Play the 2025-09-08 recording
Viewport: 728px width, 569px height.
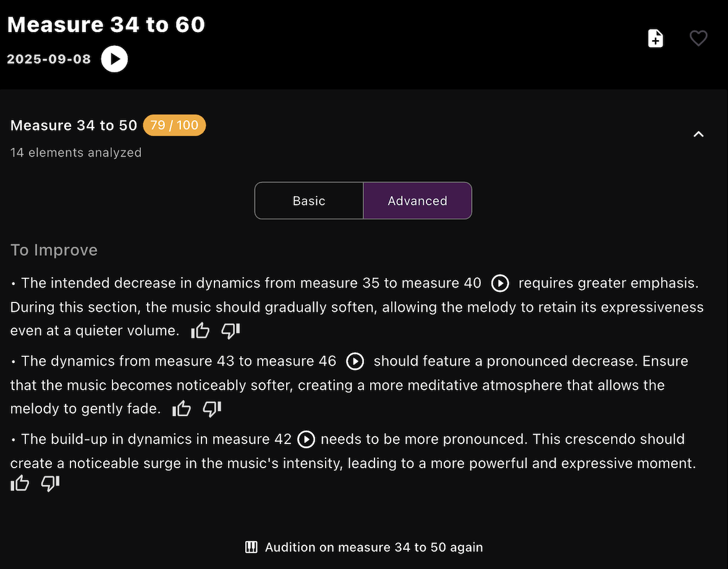pyautogui.click(x=114, y=59)
